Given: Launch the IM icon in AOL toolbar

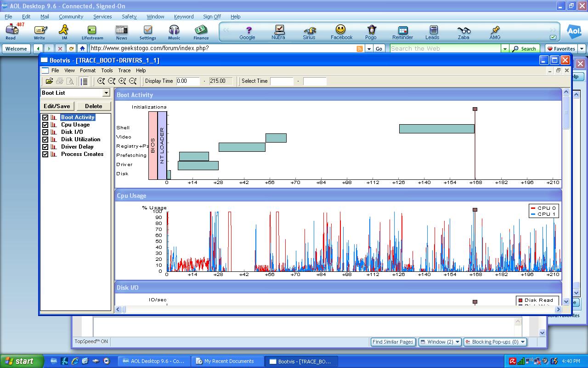Looking at the screenshot, I should 64,32.
